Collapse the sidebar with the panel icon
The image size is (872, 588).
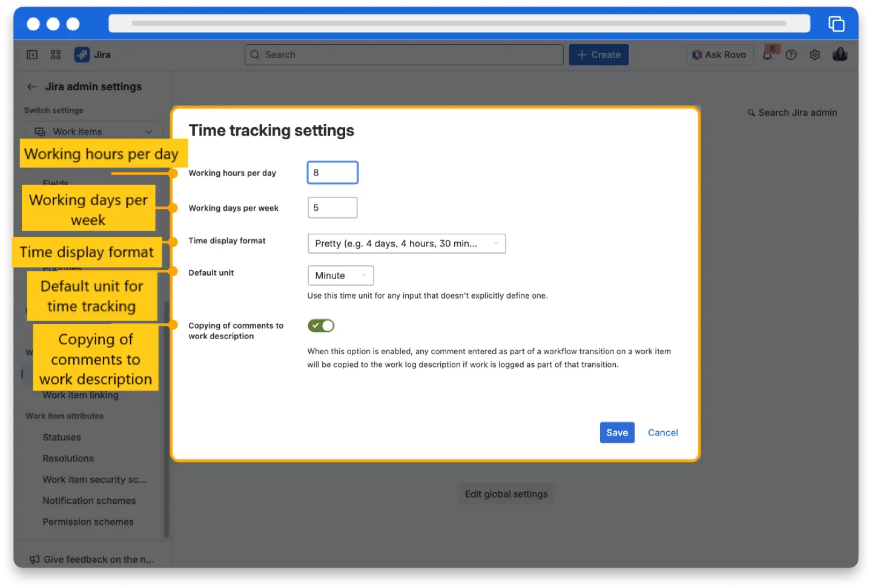pyautogui.click(x=31, y=55)
